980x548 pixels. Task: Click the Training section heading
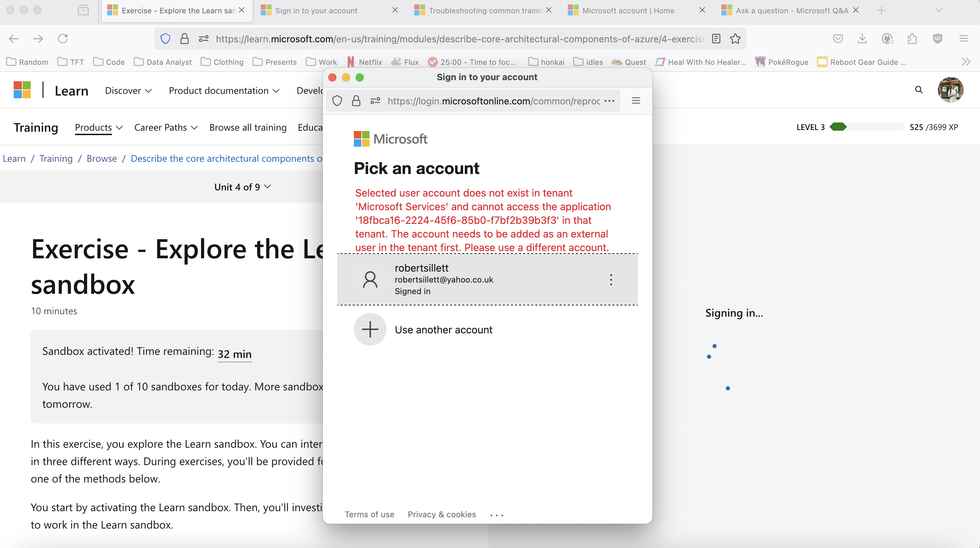tap(36, 128)
